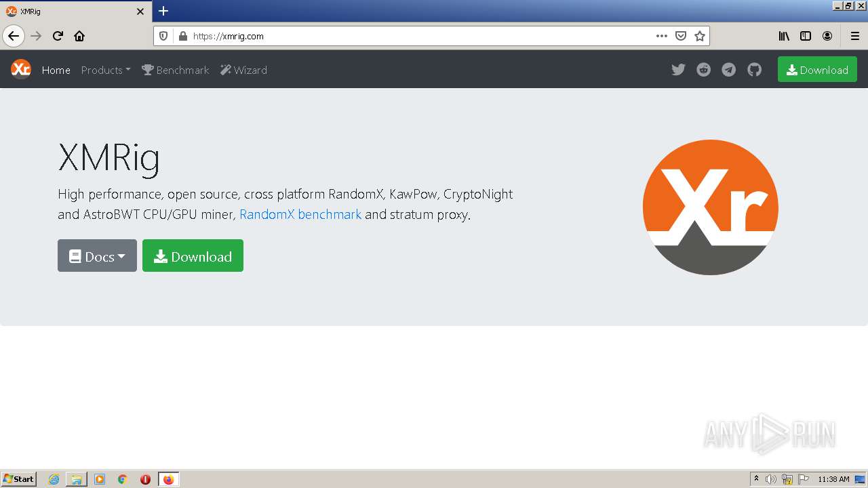Launch Opera from taskbar
868x488 pixels.
pyautogui.click(x=145, y=479)
